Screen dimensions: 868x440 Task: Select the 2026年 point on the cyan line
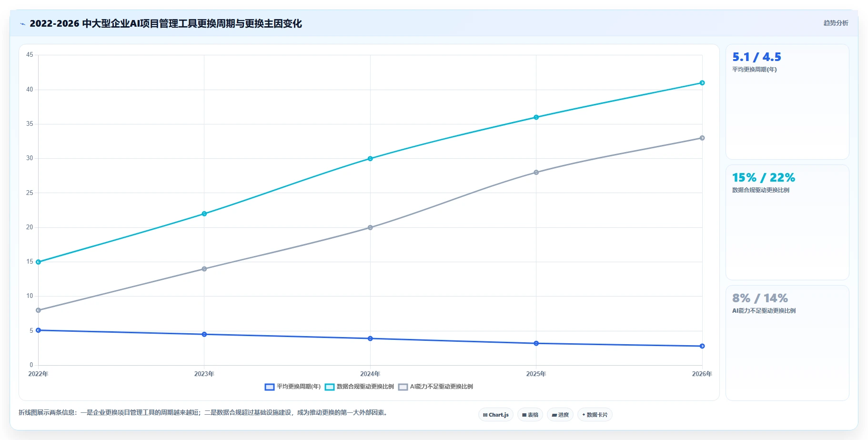(702, 83)
